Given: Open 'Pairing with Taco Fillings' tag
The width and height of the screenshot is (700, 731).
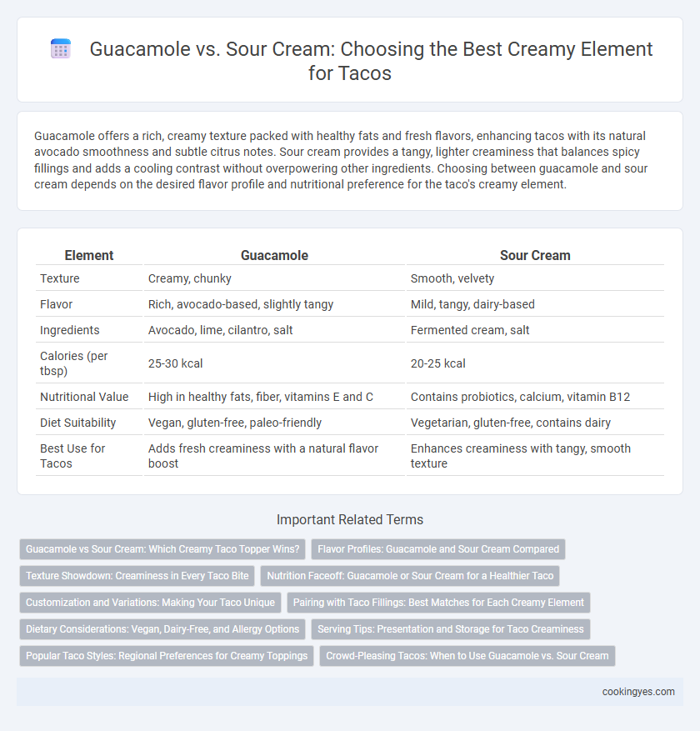Looking at the screenshot, I should (x=438, y=603).
